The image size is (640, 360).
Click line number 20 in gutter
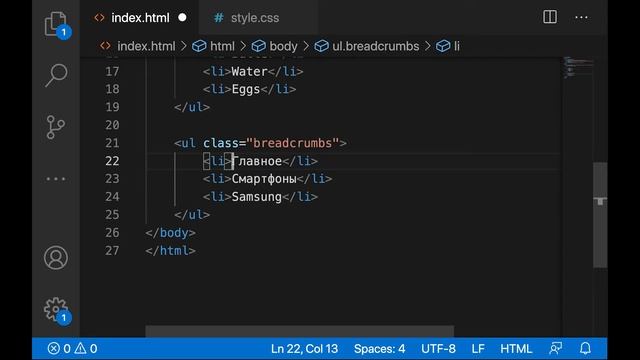112,125
